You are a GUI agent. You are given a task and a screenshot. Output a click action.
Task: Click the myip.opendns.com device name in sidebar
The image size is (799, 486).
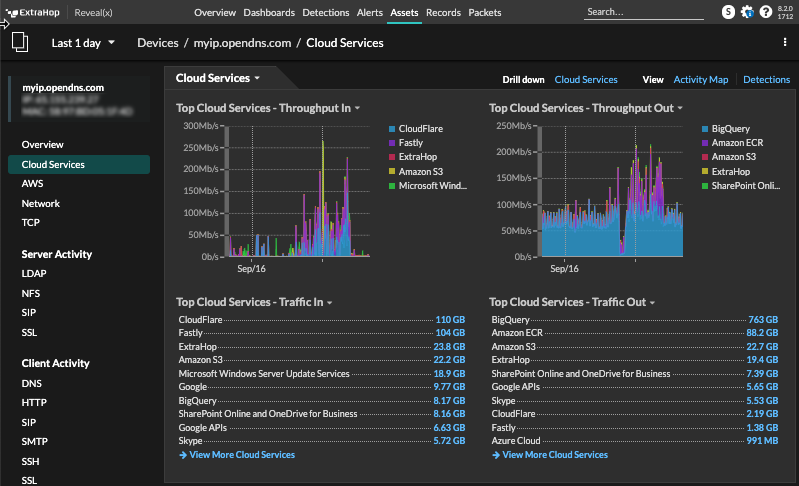click(x=63, y=88)
